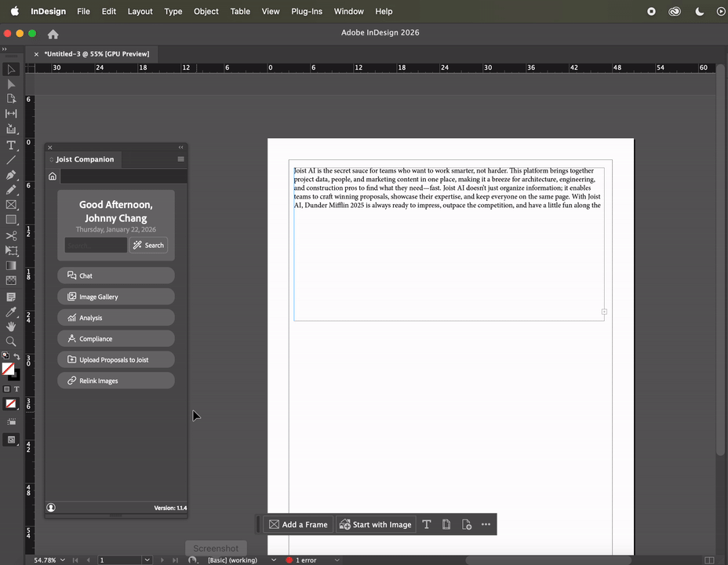This screenshot has height=565, width=728.
Task: Click Upload Proposals to Joist
Action: 116,359
